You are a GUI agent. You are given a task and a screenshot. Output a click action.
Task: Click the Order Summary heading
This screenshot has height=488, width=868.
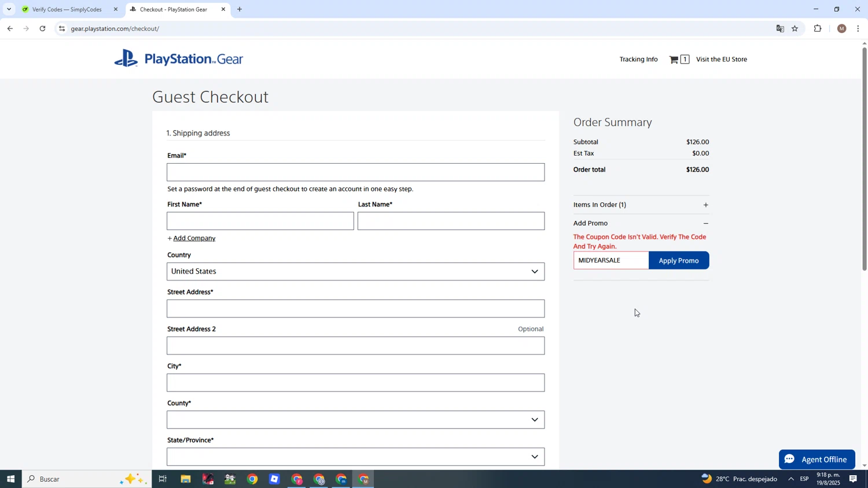pyautogui.click(x=613, y=122)
